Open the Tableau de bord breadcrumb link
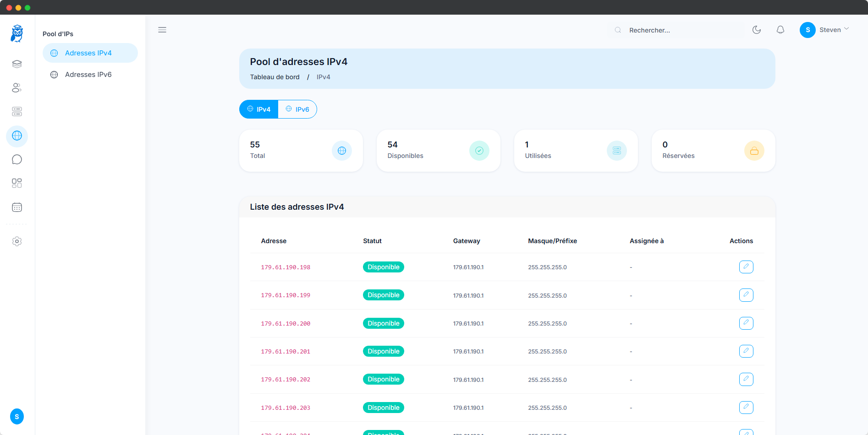 click(x=275, y=77)
